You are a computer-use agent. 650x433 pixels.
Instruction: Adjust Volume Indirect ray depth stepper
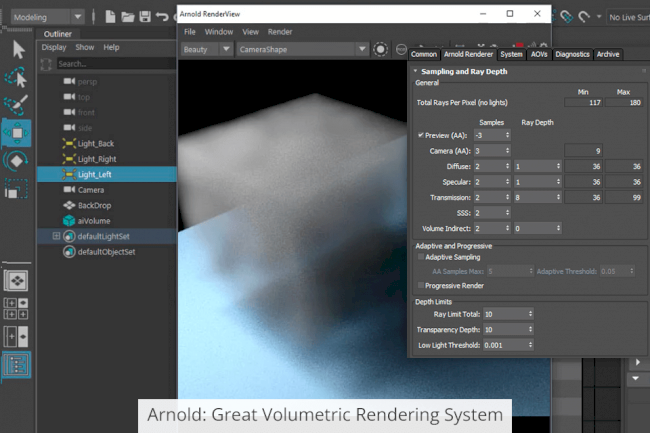pos(558,228)
